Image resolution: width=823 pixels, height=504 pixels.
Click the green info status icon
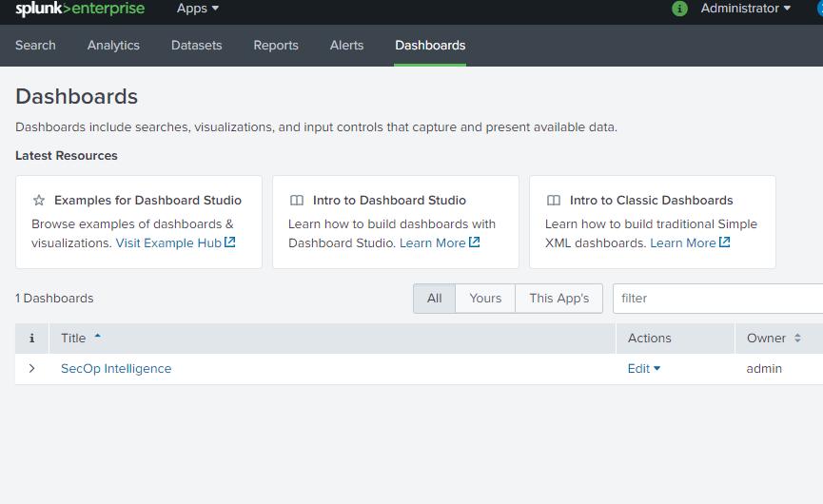tap(679, 9)
